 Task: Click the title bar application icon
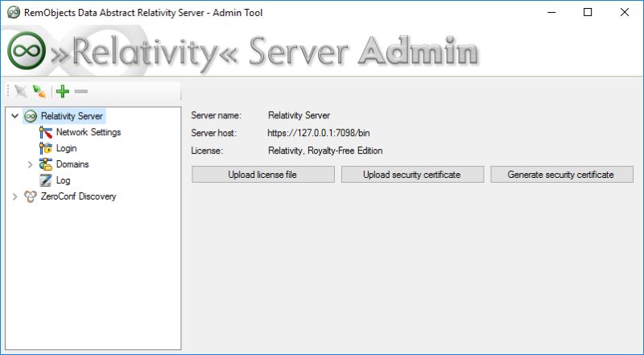coord(14,12)
